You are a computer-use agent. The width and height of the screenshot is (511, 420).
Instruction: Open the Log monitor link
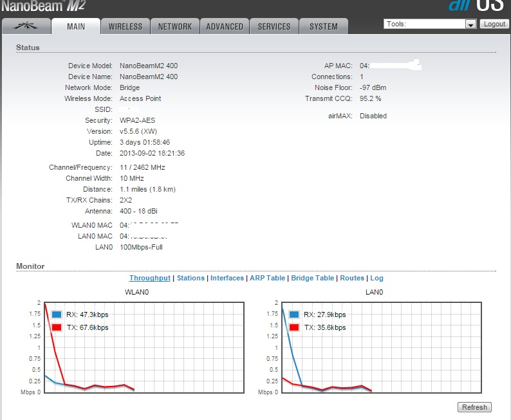click(376, 278)
